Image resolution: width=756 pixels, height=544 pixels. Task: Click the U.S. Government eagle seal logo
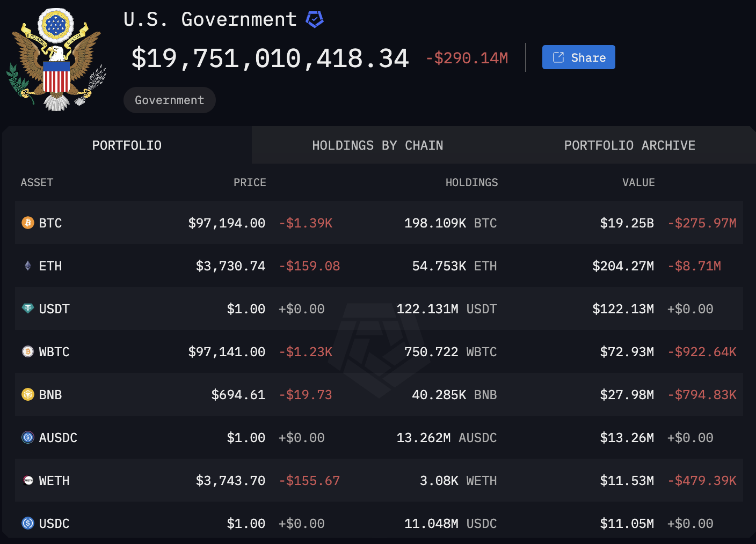click(56, 59)
